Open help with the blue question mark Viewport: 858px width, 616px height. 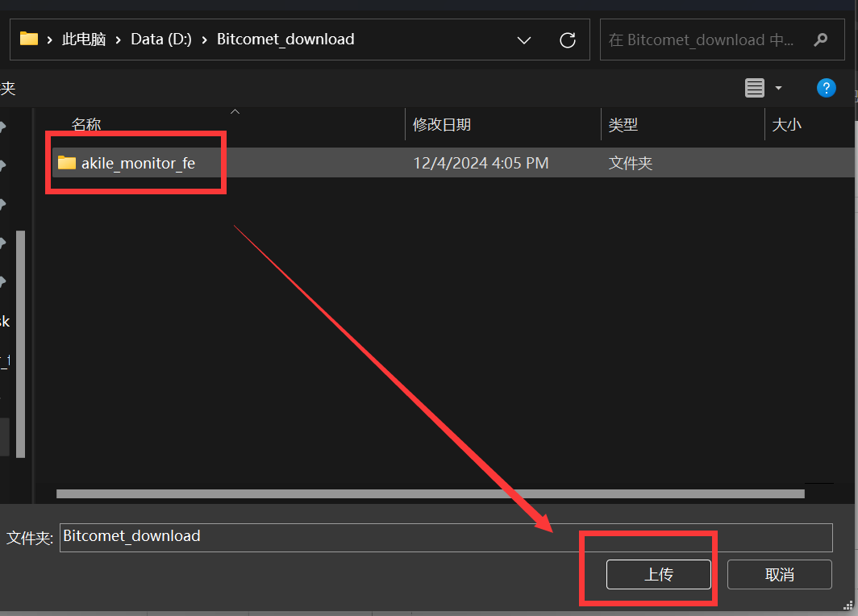826,88
